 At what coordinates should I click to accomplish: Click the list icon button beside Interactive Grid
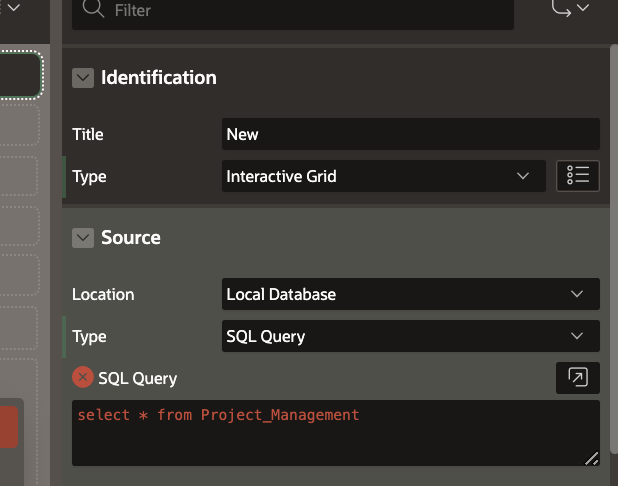point(578,176)
